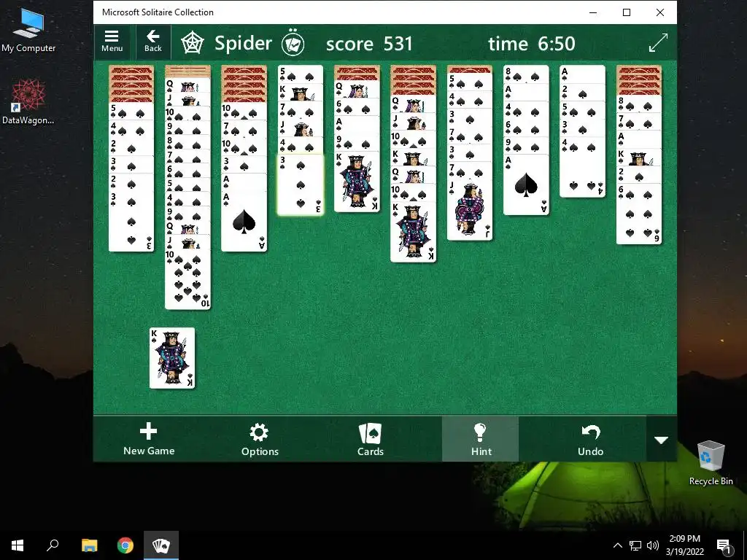Click the Spider web game icon
Image resolution: width=747 pixels, height=560 pixels.
193,43
